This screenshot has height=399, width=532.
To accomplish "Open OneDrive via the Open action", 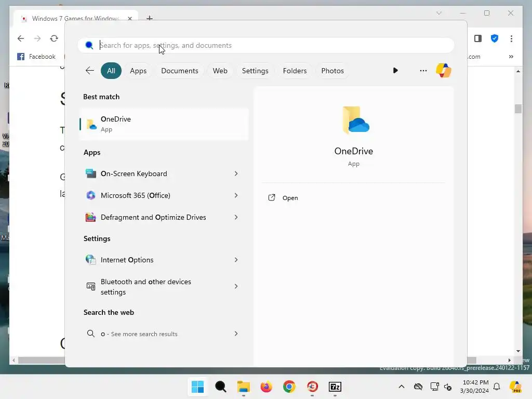I will click(x=290, y=198).
